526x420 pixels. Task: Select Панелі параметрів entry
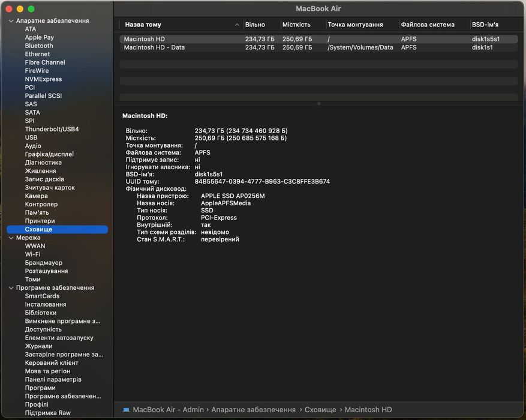(x=53, y=379)
